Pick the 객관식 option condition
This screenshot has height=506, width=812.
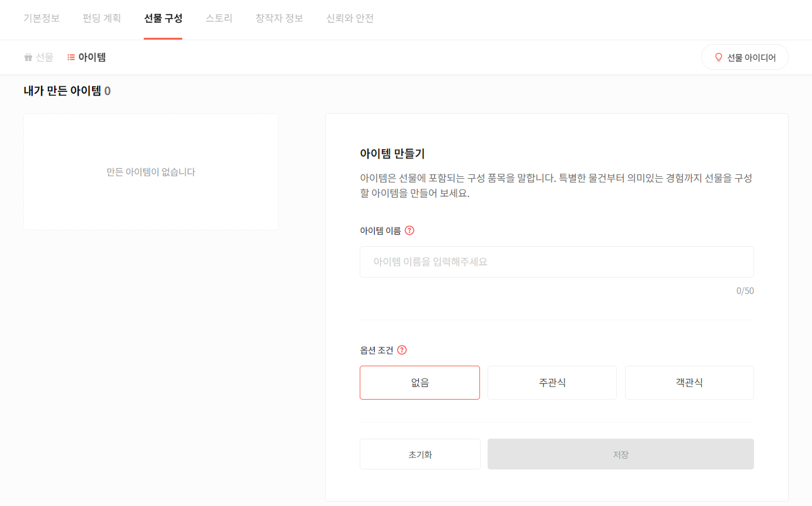click(x=689, y=383)
